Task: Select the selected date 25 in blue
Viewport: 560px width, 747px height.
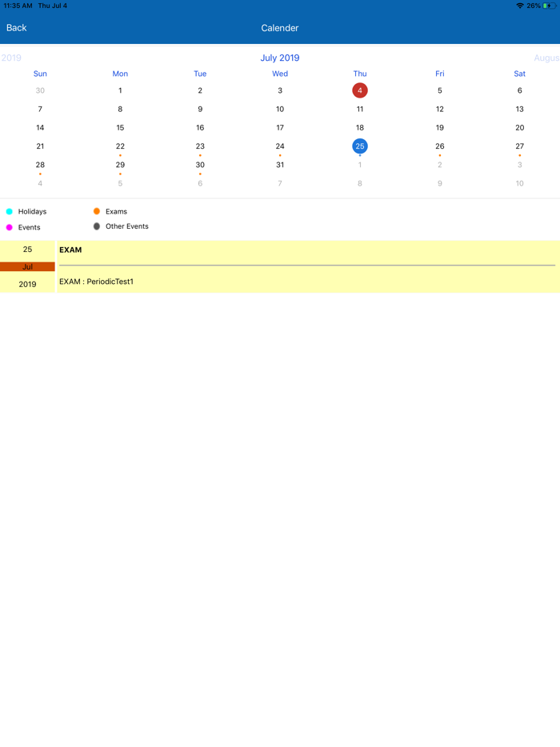Action: (360, 146)
